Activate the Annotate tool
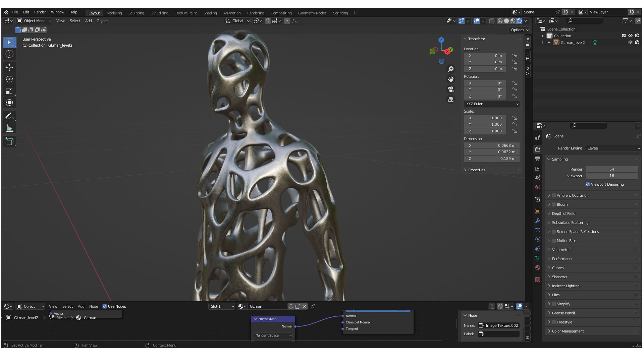The height and width of the screenshot is (362, 644). 9,116
